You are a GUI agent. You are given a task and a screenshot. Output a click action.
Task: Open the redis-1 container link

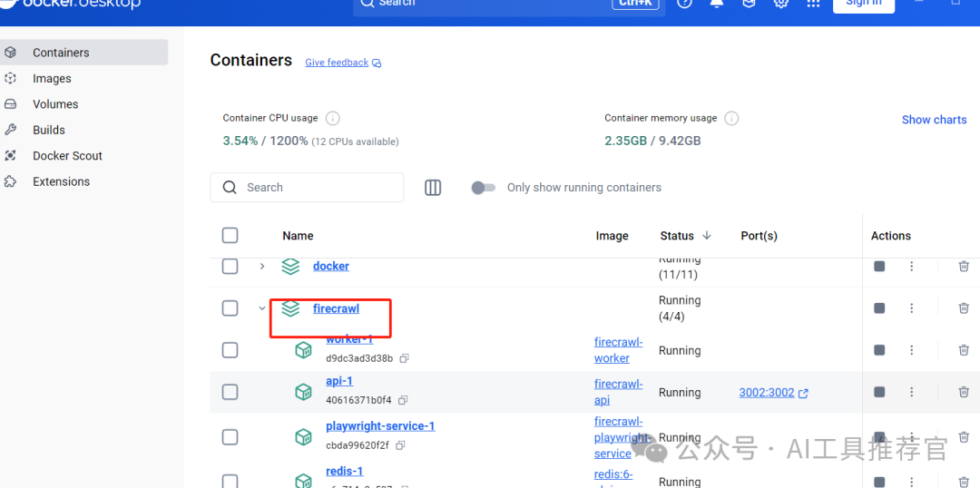(345, 471)
